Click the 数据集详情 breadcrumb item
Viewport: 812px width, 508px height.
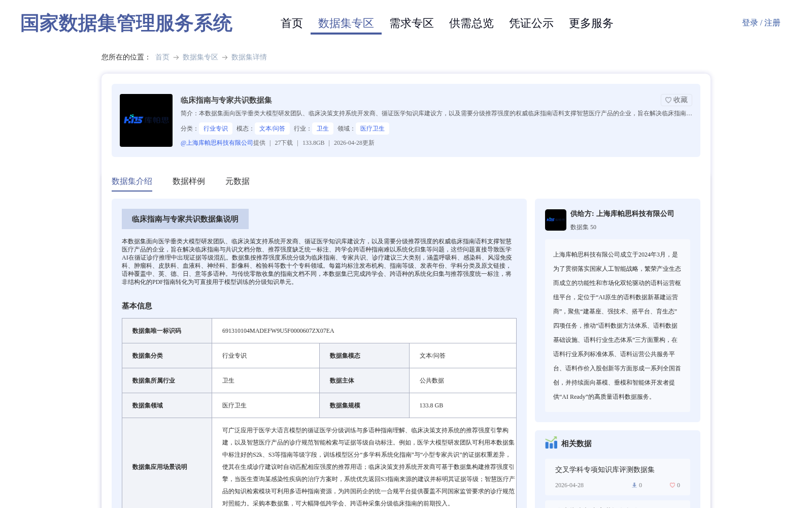pos(249,57)
